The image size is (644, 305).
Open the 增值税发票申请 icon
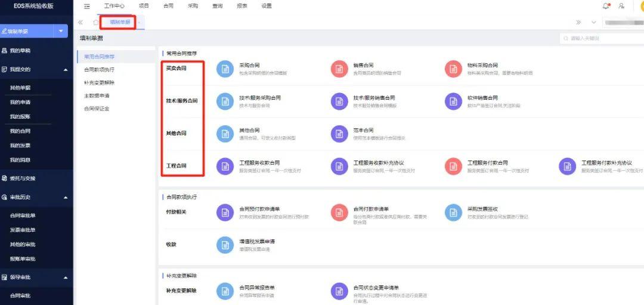pos(225,245)
